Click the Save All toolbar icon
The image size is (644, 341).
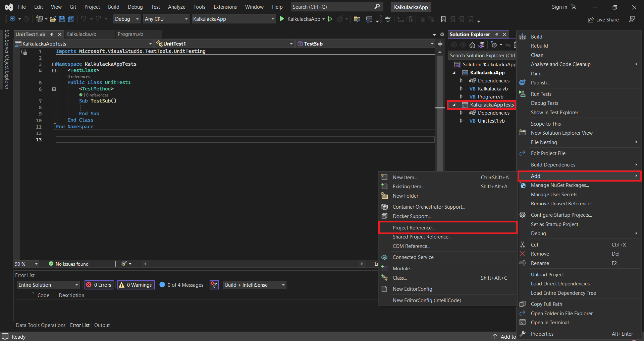71,19
